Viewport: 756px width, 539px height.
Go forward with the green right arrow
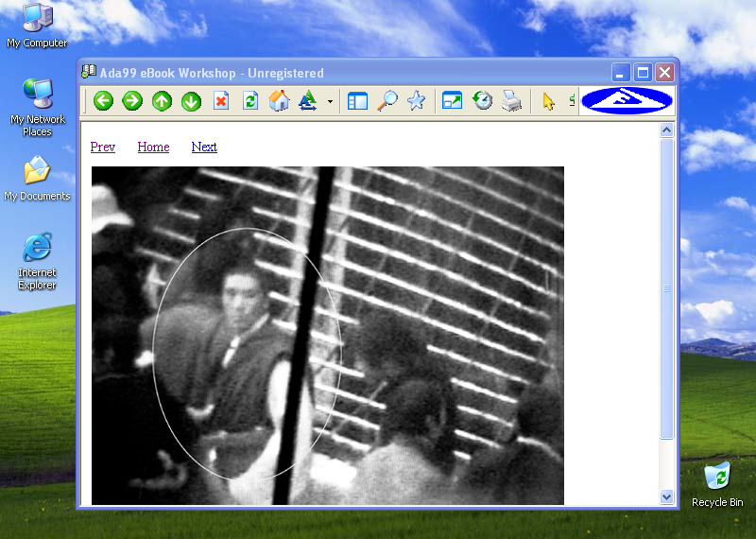point(132,101)
